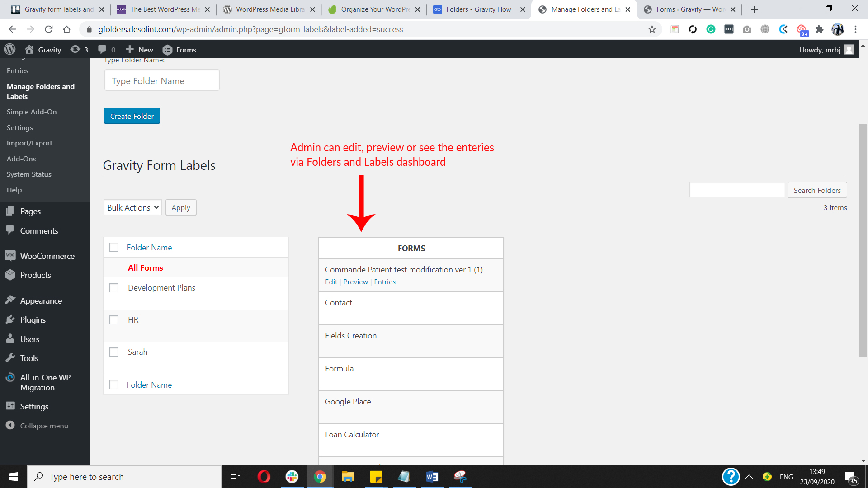The height and width of the screenshot is (488, 868).
Task: Click the Appearance brush icon
Action: [x=10, y=300]
